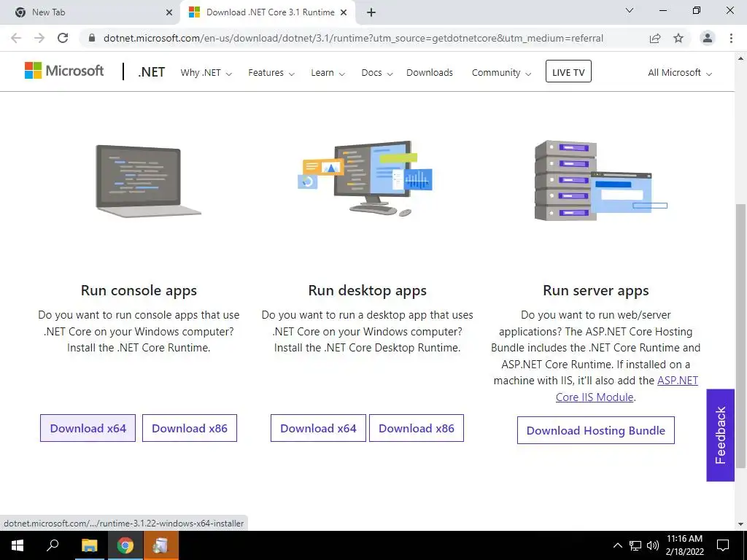The image size is (747, 560).
Task: Click the share page icon in address bar
Action: tap(655, 38)
